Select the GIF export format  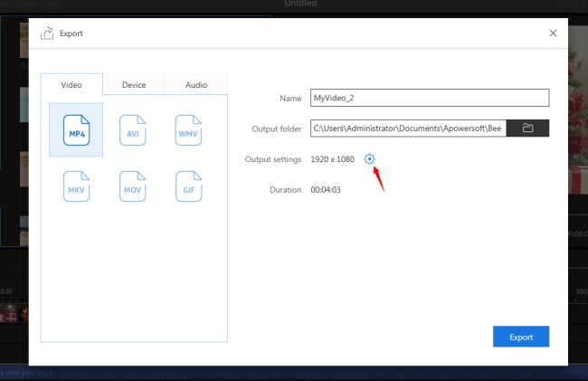coord(188,186)
